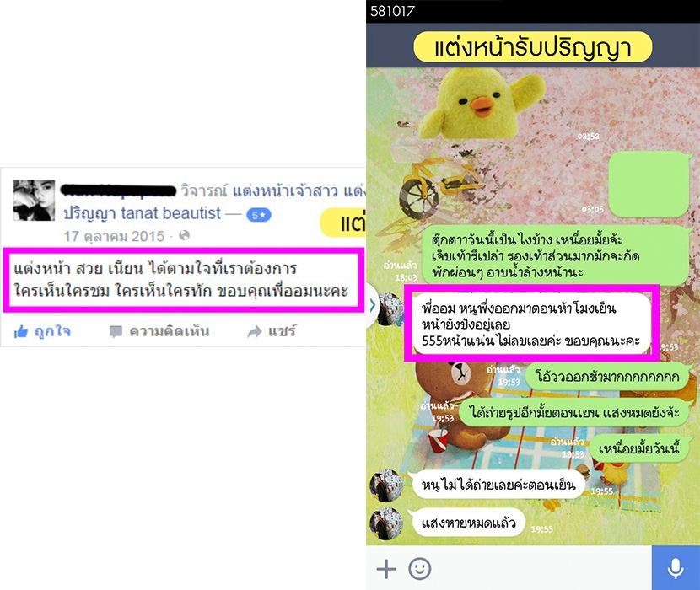Open the 5-star rating badge
This screenshot has width=700, height=590.
(259, 215)
